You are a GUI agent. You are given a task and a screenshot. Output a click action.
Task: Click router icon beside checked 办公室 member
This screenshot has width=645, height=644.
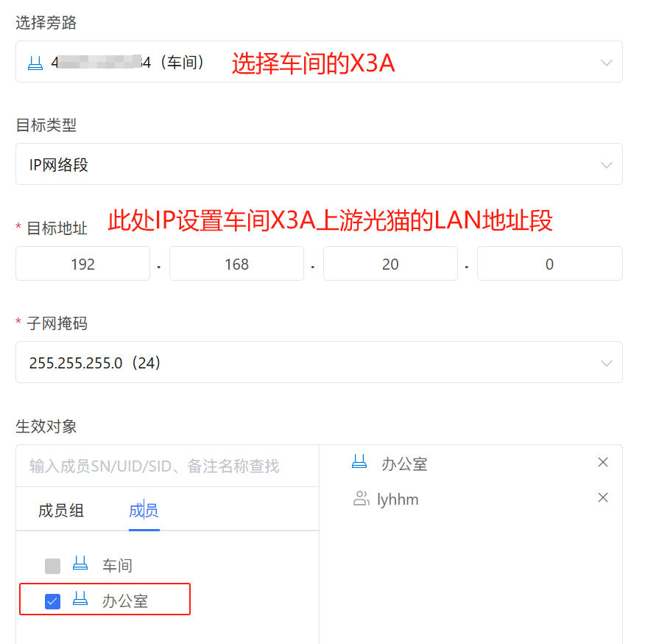[x=80, y=600]
